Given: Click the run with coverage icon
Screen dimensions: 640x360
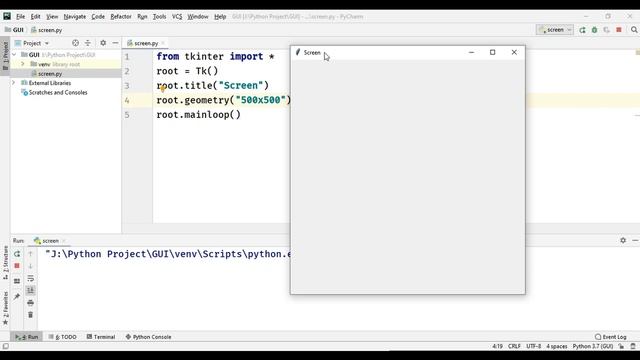Looking at the screenshot, I should 607,30.
